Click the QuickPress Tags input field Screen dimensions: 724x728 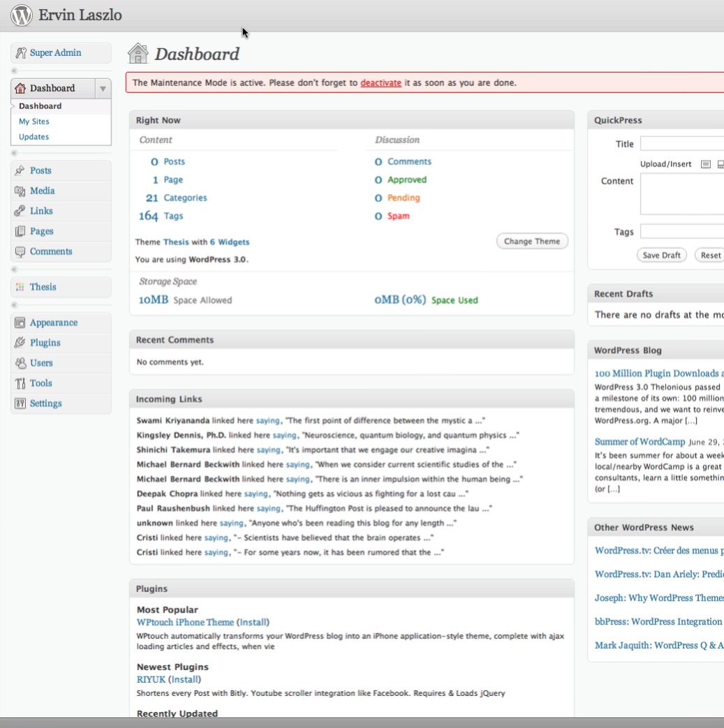[681, 231]
